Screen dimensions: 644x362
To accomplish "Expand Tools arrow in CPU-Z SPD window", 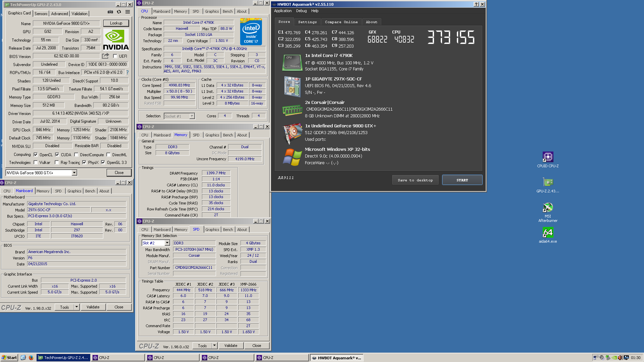I will (x=214, y=345).
